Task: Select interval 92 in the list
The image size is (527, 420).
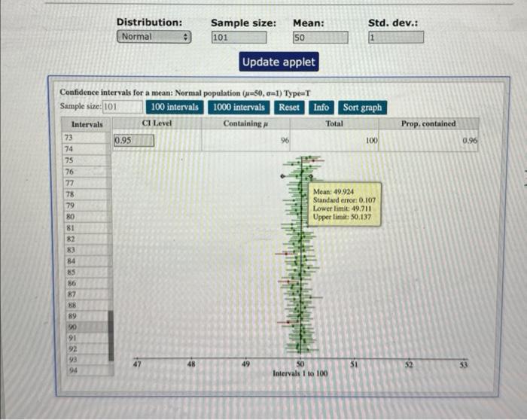Action: point(88,348)
